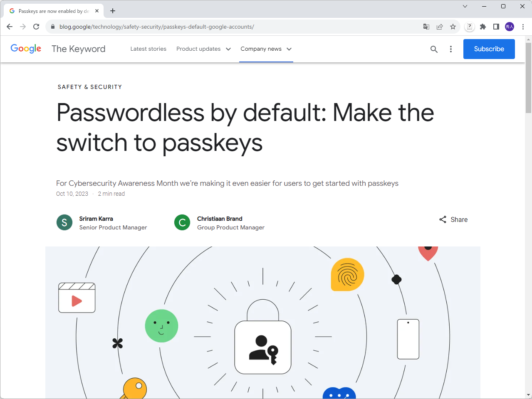This screenshot has height=399, width=532.
Task: Click the "Group Product Manager" title text
Action: [231, 227]
